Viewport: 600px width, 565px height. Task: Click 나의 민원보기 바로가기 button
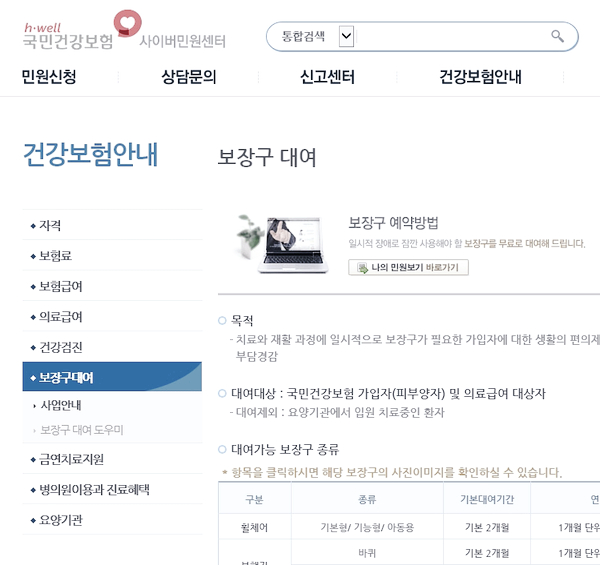point(408,267)
